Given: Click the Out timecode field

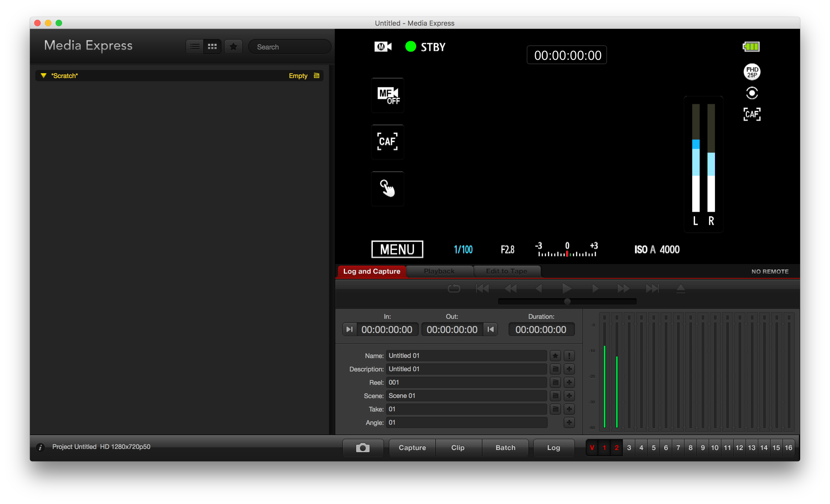Looking at the screenshot, I should 452,329.
